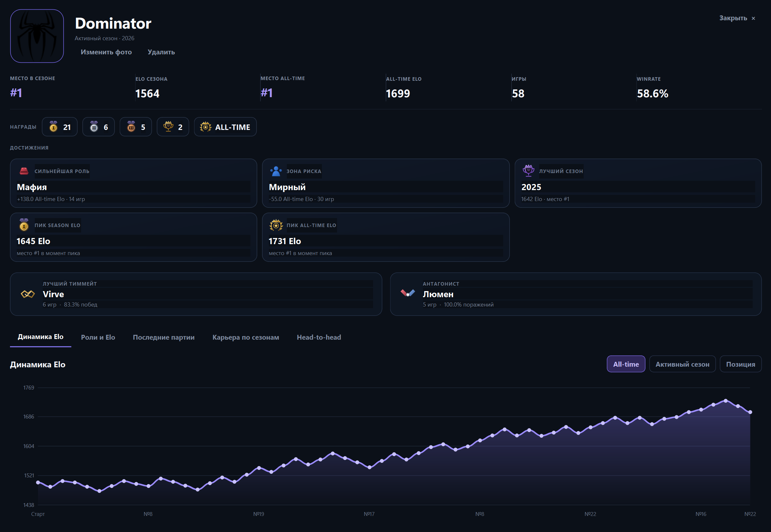Click the purple trophy Лучший сезон icon
This screenshot has height=532, width=771.
tap(529, 171)
